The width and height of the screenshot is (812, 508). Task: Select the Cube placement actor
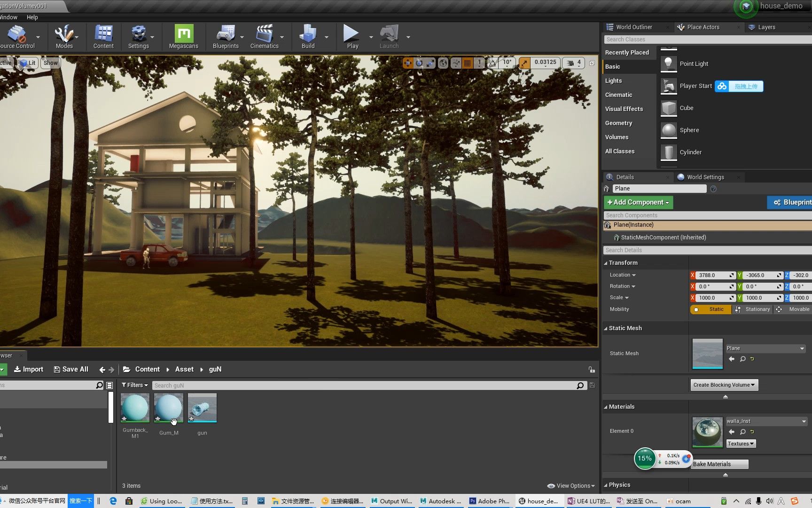pyautogui.click(x=686, y=108)
